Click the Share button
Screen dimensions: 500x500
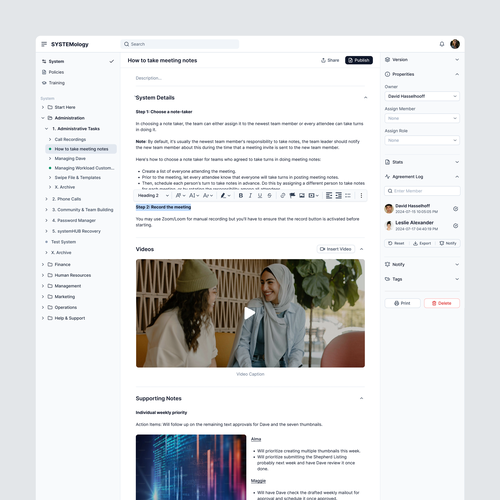(330, 60)
